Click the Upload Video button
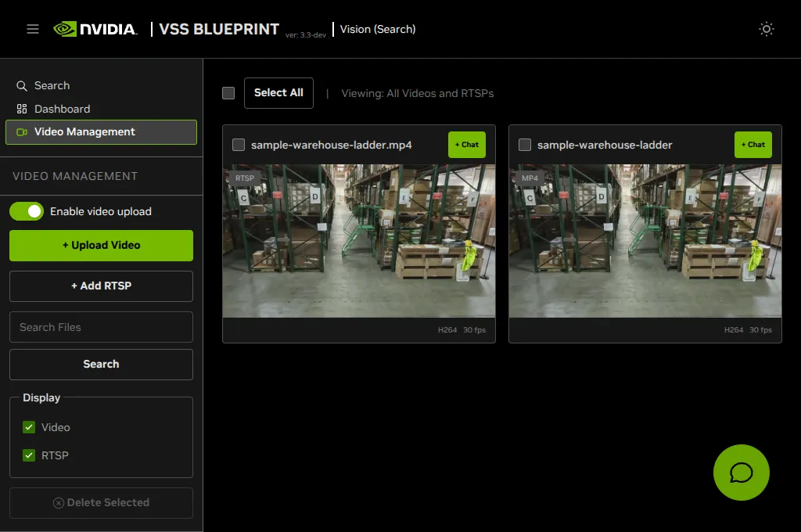This screenshot has width=801, height=532. [101, 246]
